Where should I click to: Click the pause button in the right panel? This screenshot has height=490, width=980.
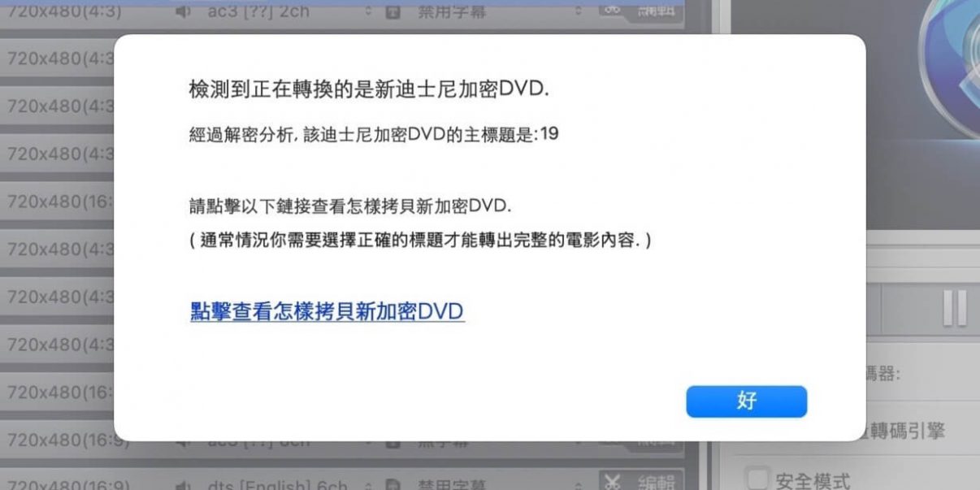point(955,307)
